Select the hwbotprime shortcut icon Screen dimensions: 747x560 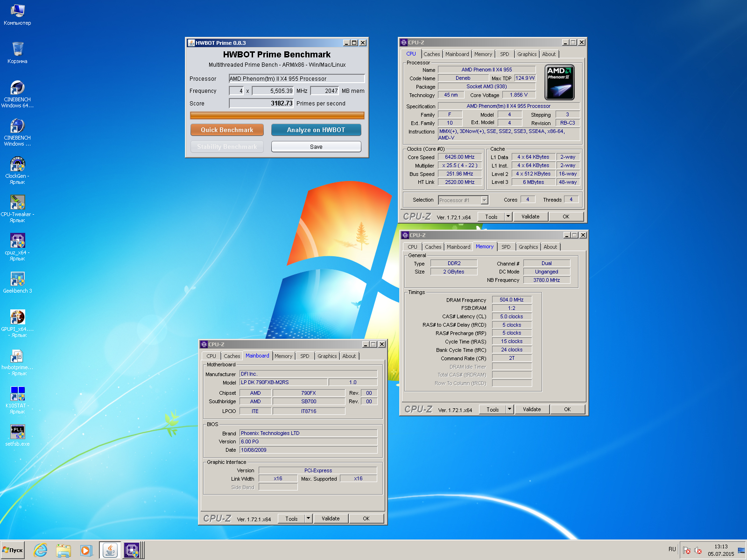17,362
